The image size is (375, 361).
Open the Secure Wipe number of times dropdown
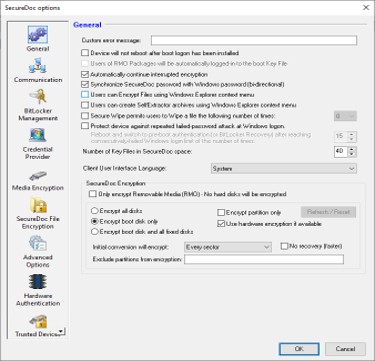coord(345,116)
